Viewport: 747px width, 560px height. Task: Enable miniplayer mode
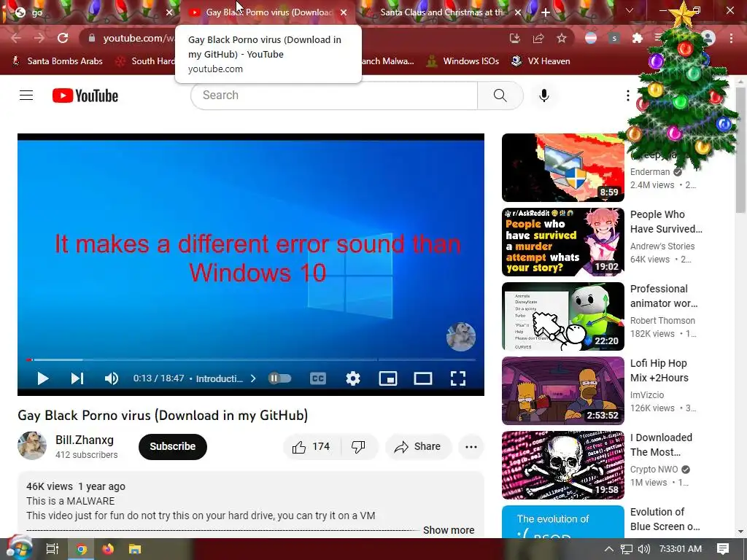click(388, 378)
